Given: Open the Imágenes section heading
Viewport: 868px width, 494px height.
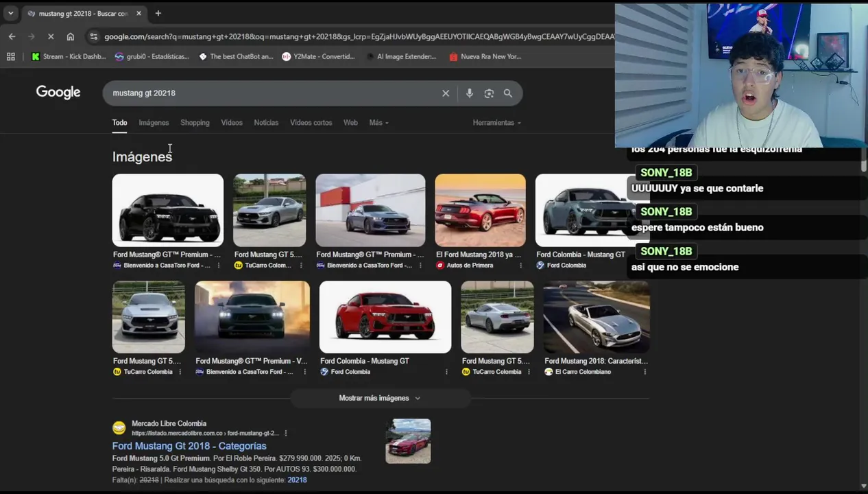Looking at the screenshot, I should pos(142,157).
